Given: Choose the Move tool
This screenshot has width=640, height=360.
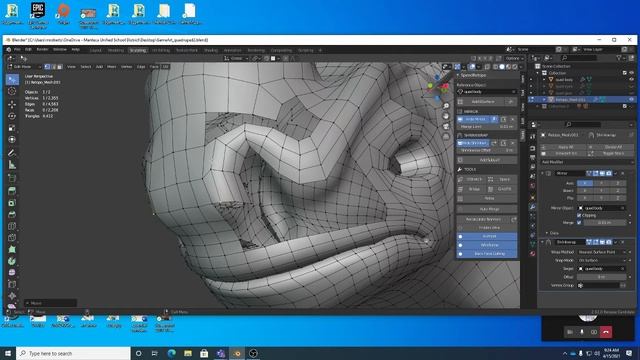Looking at the screenshot, I should tap(12, 104).
